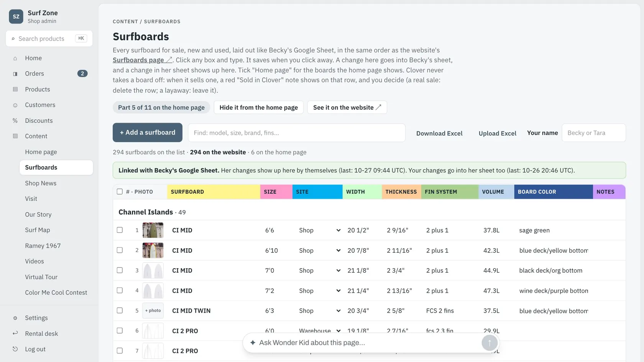The width and height of the screenshot is (644, 362).
Task: Click the Find surfboard search field
Action: click(x=297, y=133)
